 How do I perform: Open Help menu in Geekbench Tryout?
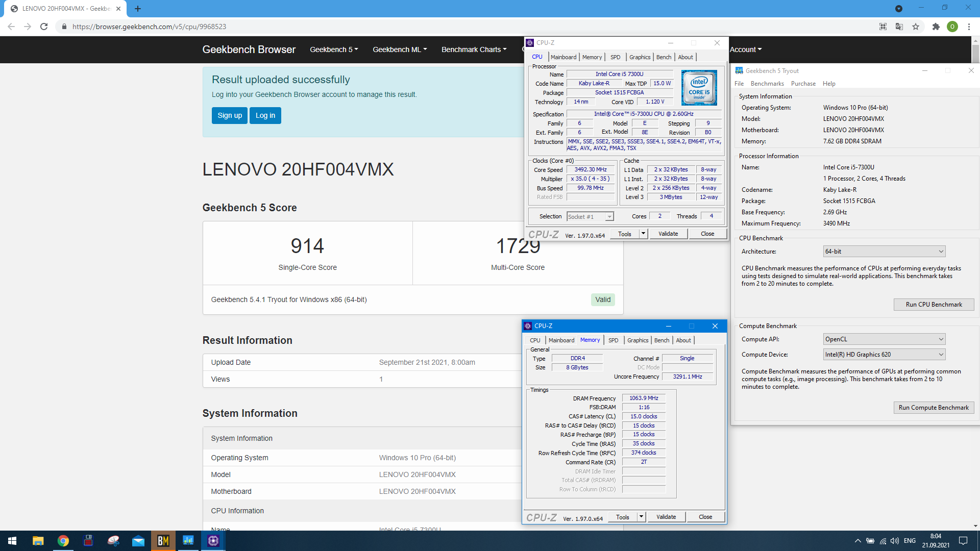coord(829,84)
